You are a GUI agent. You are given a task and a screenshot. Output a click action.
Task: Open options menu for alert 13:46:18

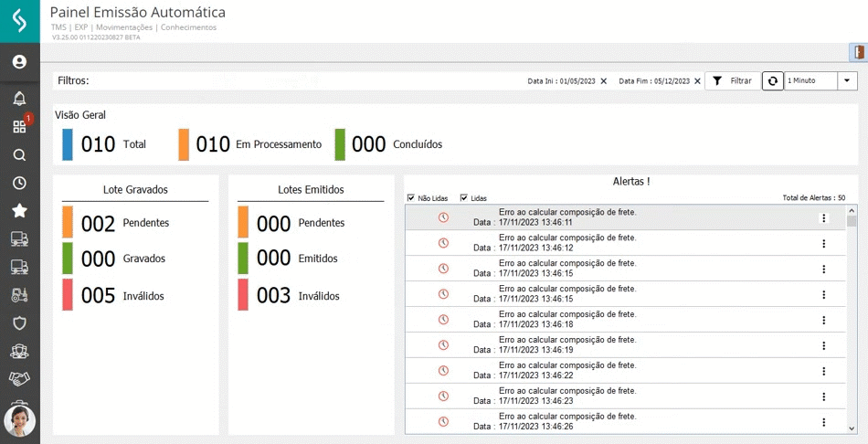(x=824, y=320)
